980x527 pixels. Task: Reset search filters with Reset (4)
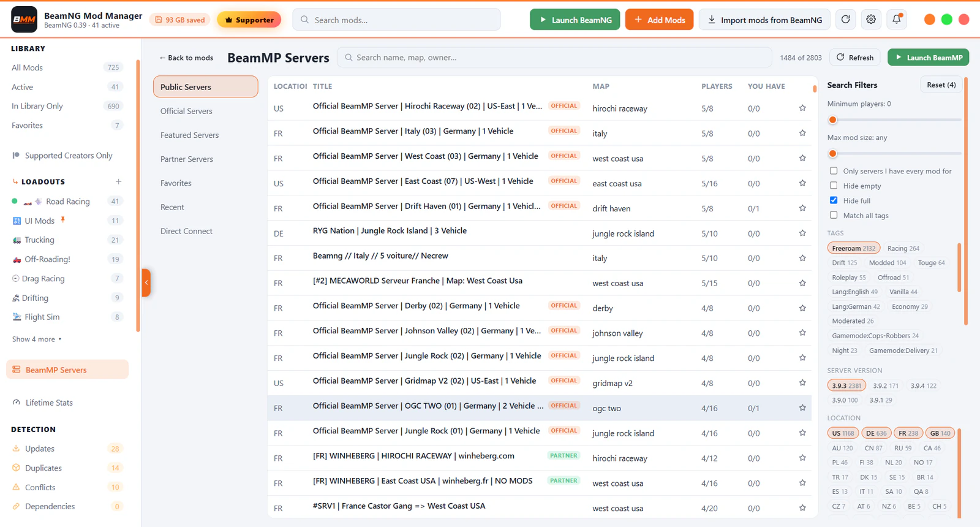pyautogui.click(x=941, y=85)
